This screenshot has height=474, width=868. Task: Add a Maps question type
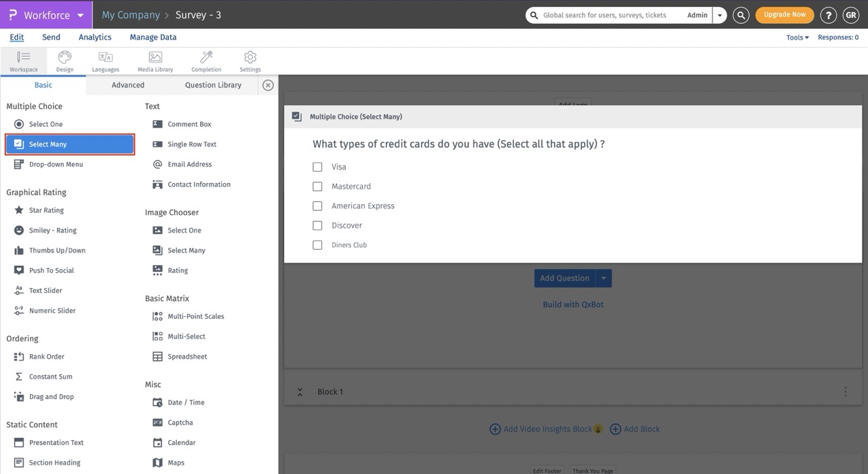click(176, 462)
